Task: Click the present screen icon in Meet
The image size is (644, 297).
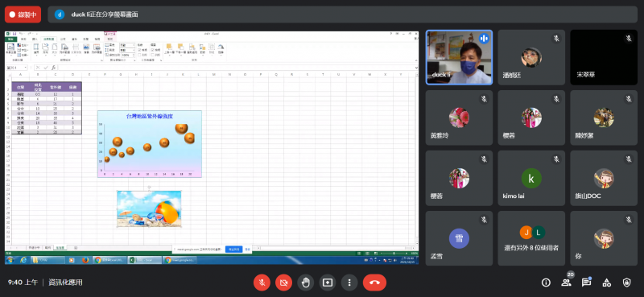Action: click(x=328, y=283)
